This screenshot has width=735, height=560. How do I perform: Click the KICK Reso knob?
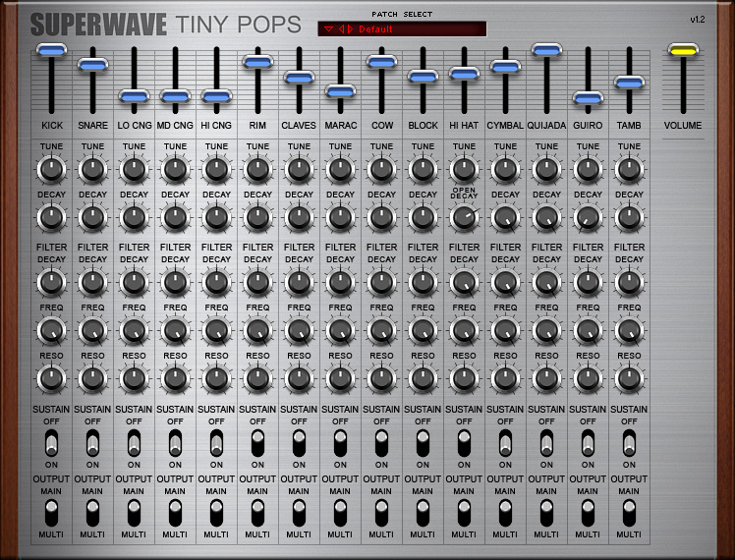tap(51, 378)
